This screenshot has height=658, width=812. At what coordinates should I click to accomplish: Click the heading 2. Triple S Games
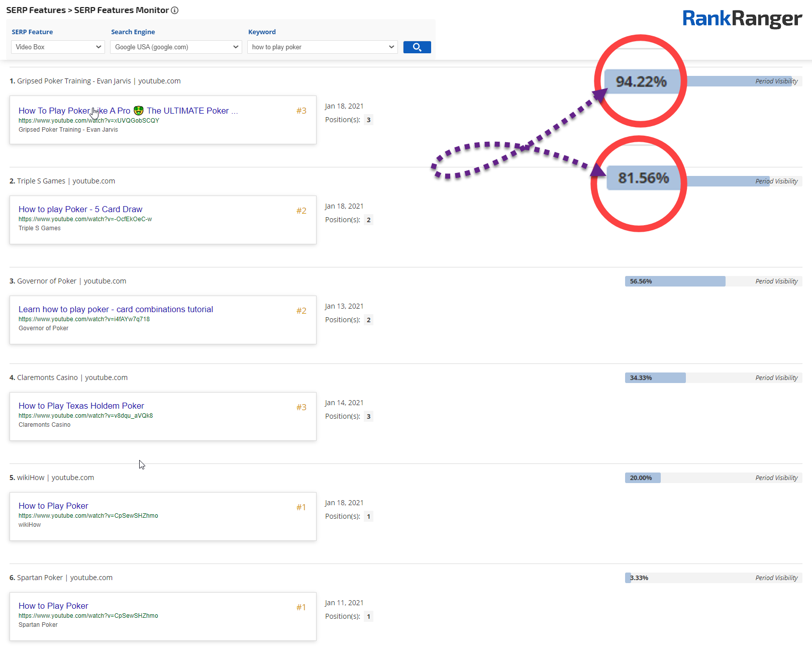tap(62, 181)
